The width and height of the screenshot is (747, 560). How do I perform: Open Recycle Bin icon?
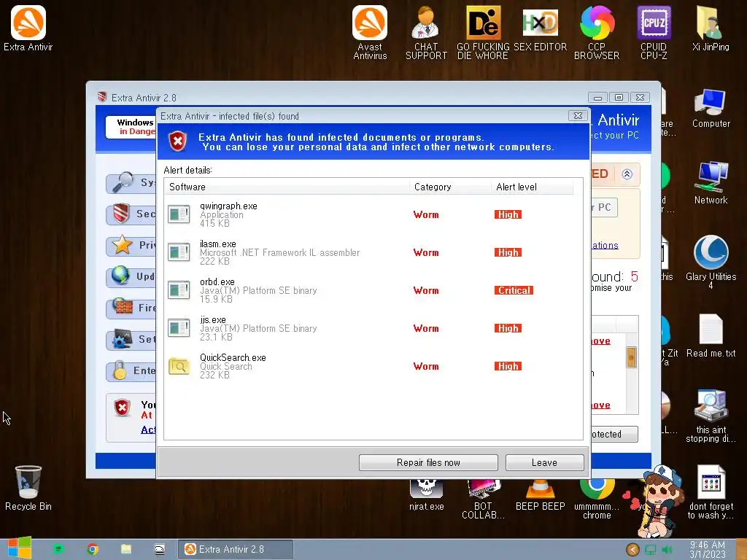point(28,488)
